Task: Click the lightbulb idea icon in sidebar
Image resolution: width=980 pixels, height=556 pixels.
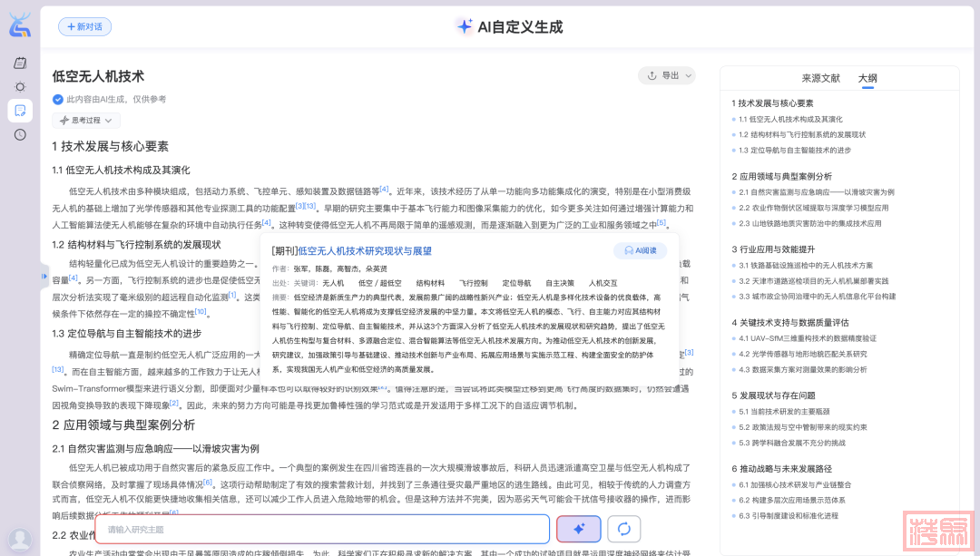Action: click(x=20, y=87)
